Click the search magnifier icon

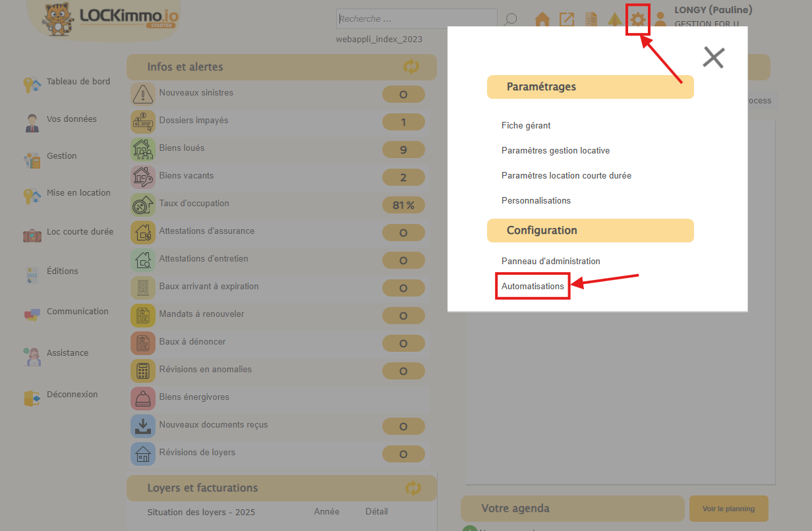click(510, 20)
